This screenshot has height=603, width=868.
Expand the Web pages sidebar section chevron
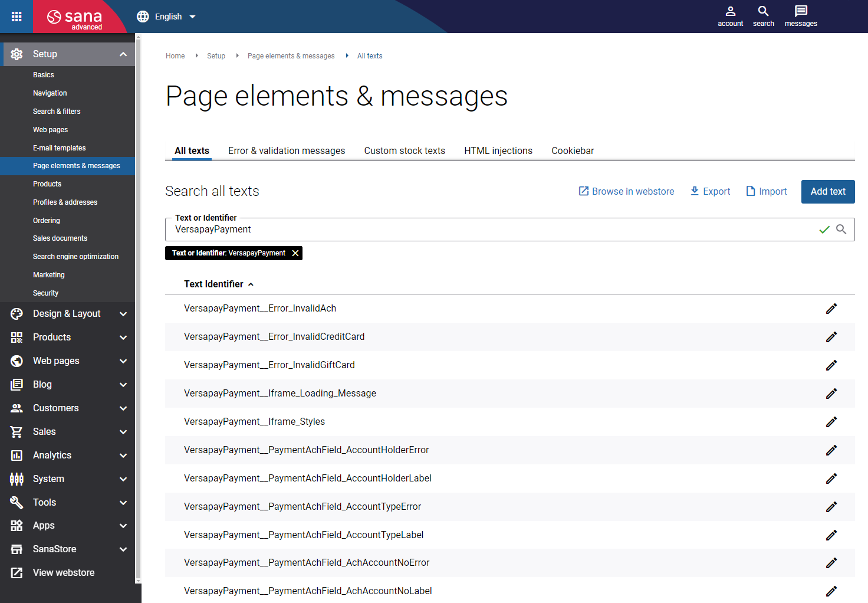(x=123, y=361)
